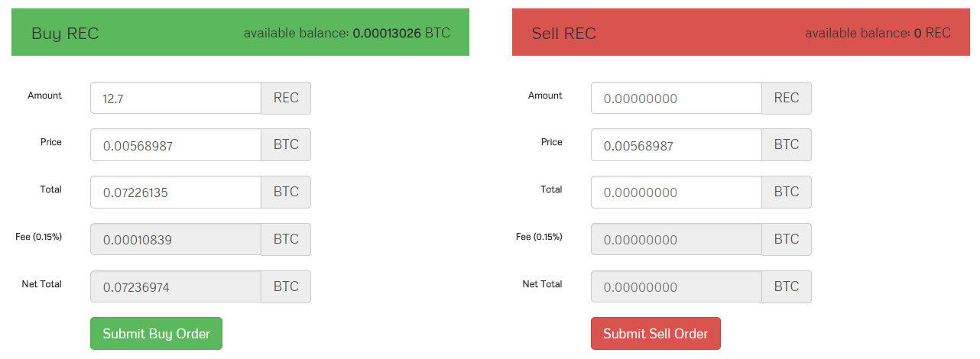Click the Buy Price input field
980x359 pixels.
(176, 145)
